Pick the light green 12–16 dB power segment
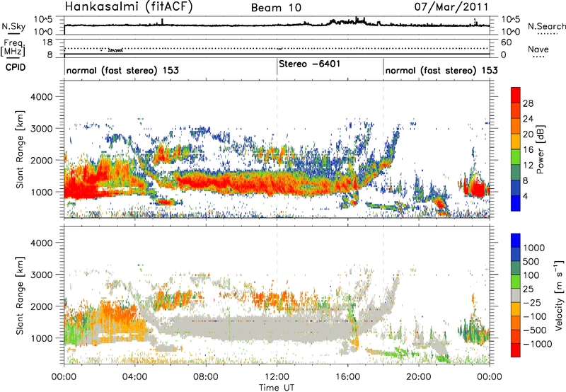566x392 pixels. 516,157
